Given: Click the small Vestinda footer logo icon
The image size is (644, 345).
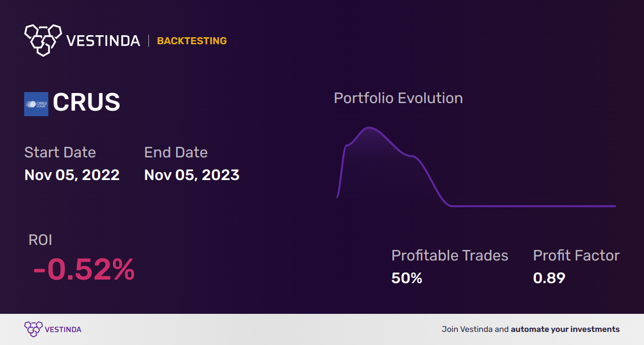Looking at the screenshot, I should [x=33, y=329].
